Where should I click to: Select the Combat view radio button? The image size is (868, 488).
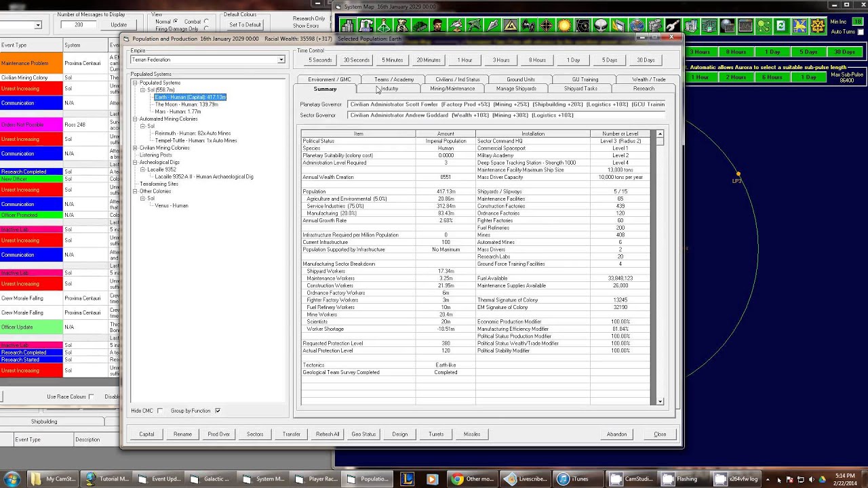[207, 22]
